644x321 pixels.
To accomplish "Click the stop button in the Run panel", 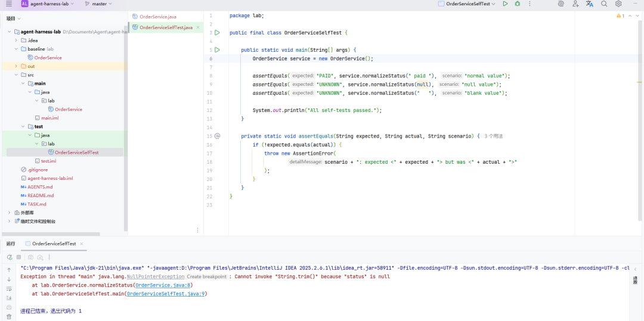I will (18, 257).
